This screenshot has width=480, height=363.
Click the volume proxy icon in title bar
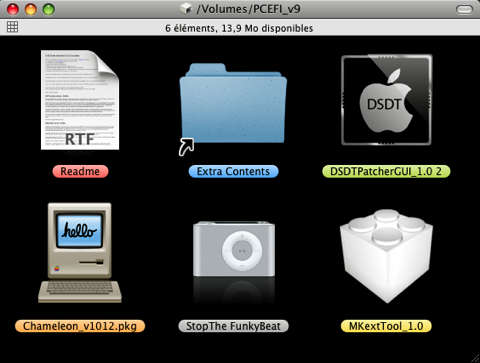click(x=186, y=9)
